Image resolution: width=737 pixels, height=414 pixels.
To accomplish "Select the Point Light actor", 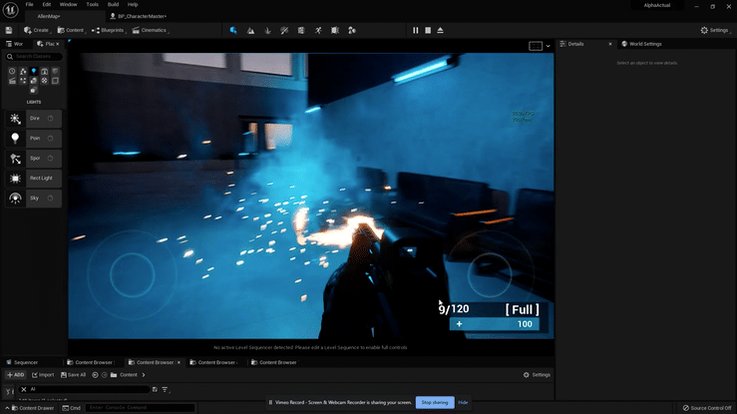I will (33, 138).
